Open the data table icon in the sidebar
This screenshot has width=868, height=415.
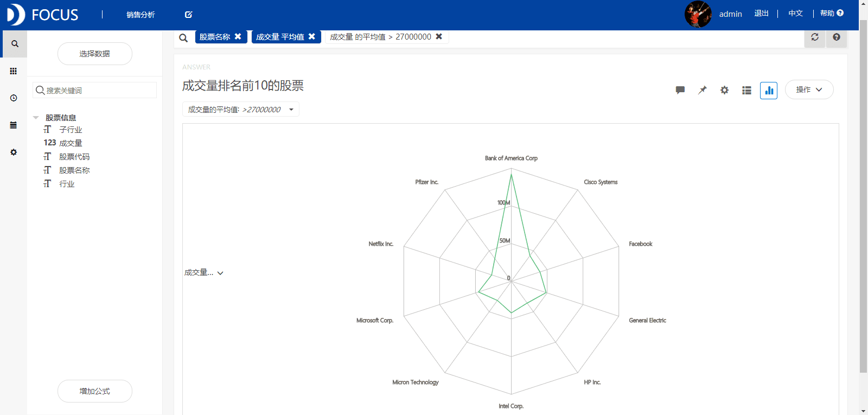point(14,125)
